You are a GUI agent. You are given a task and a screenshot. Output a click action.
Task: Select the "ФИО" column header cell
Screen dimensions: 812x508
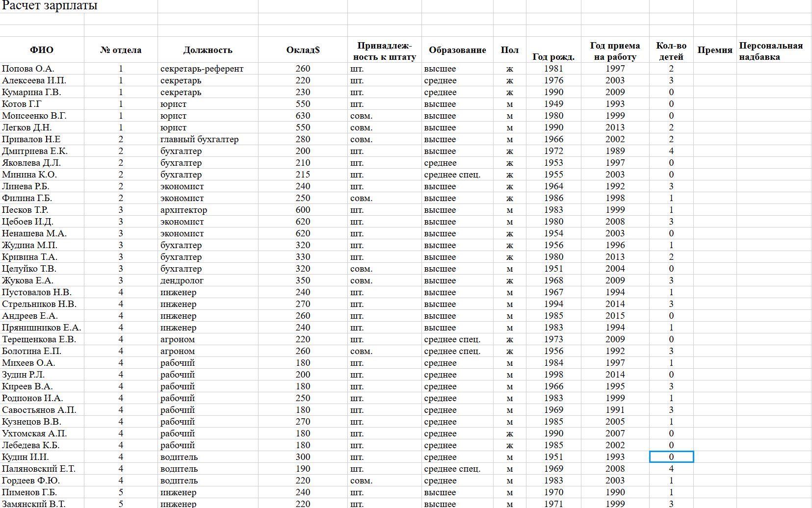point(42,50)
